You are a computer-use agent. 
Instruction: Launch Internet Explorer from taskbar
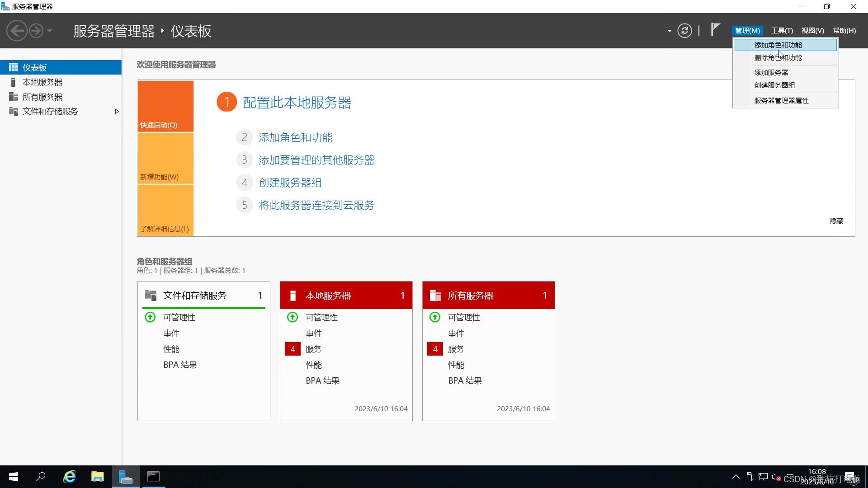coord(70,477)
